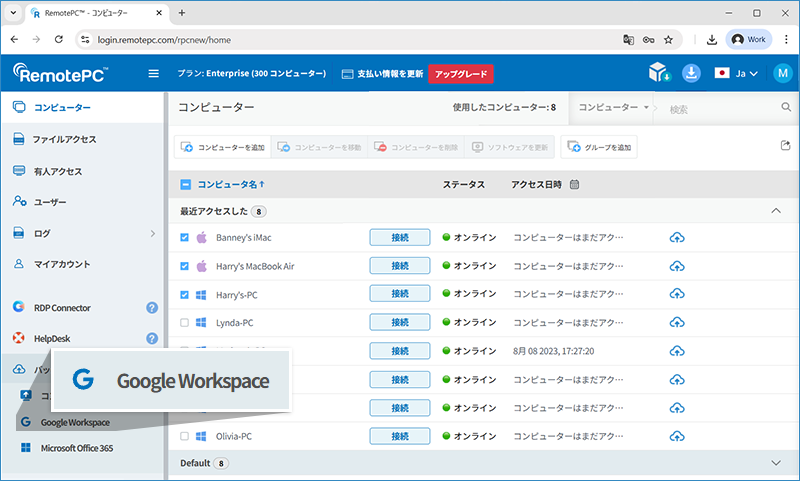Check the Lynda-PC checkbox
This screenshot has height=481, width=800.
coord(185,323)
